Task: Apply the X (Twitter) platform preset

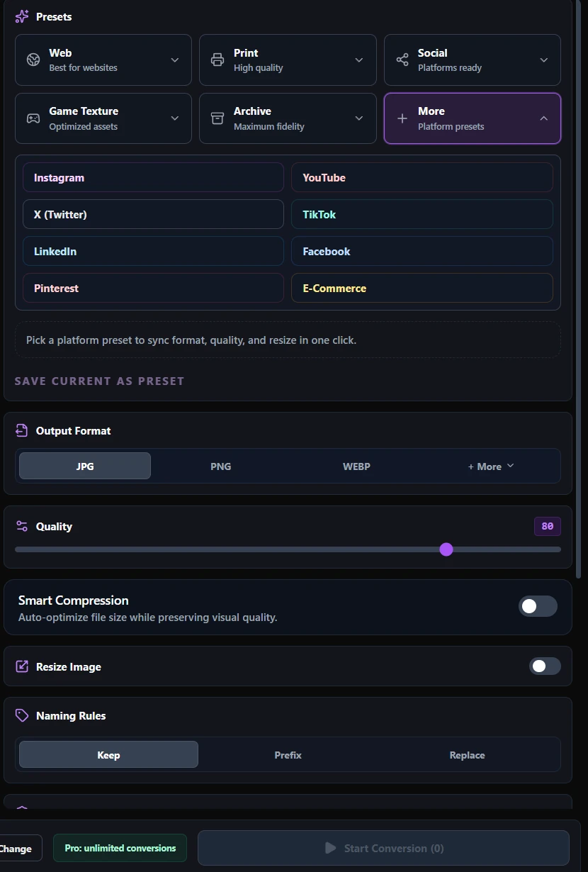Action: click(153, 214)
